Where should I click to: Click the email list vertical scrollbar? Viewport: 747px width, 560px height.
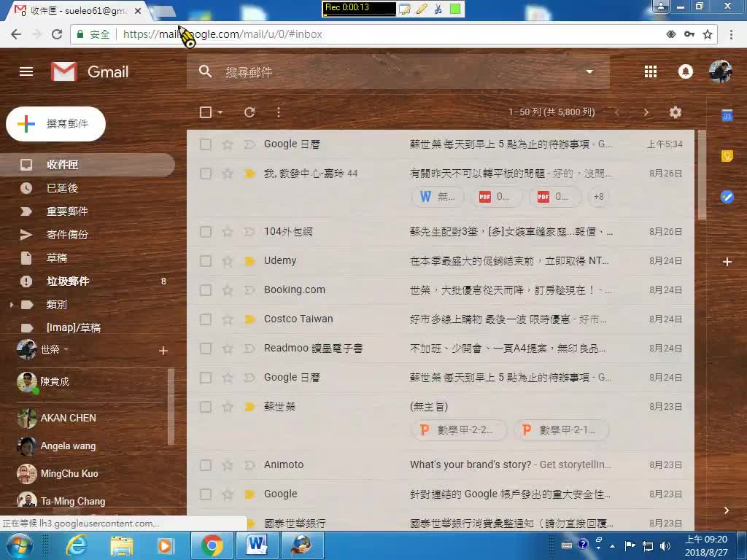coord(702,175)
